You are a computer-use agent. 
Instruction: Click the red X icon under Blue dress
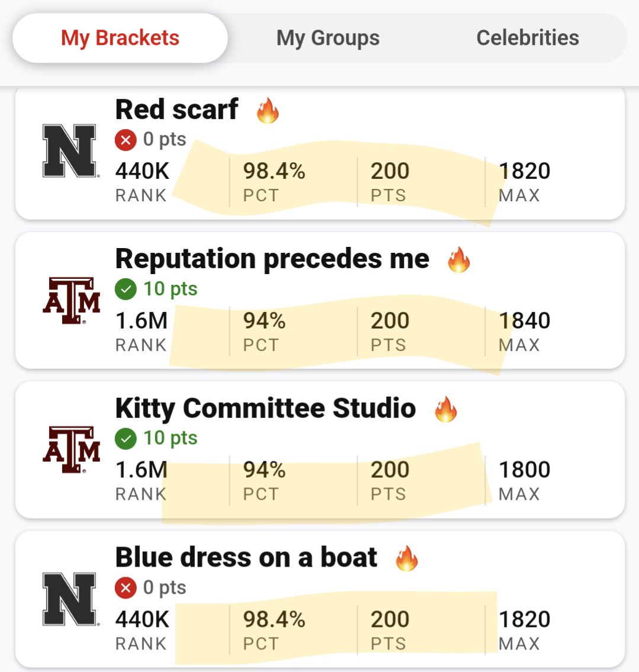(126, 588)
